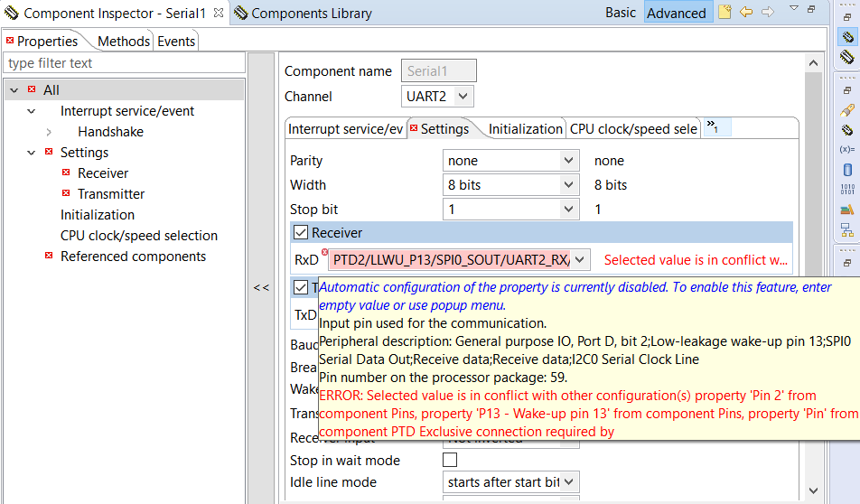The width and height of the screenshot is (860, 504).
Task: Collapse the Settings tree node
Action: point(32,153)
